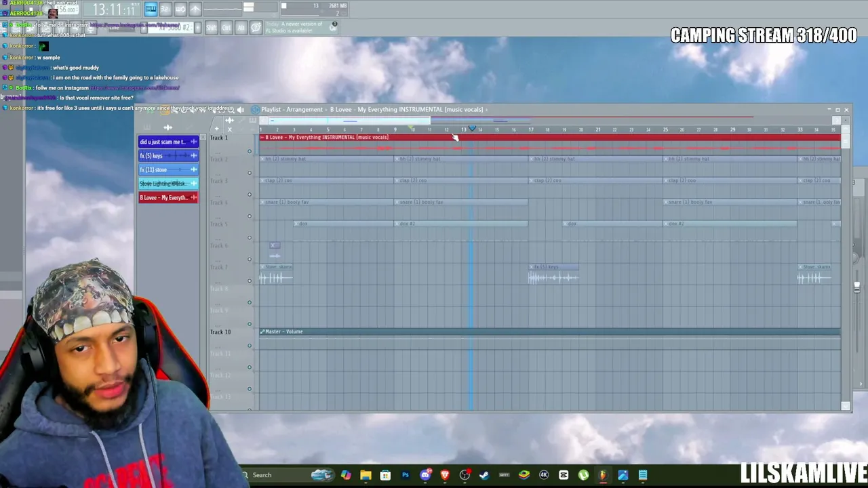868x488 pixels.
Task: Click the Alt key indicator button
Action: tap(241, 27)
